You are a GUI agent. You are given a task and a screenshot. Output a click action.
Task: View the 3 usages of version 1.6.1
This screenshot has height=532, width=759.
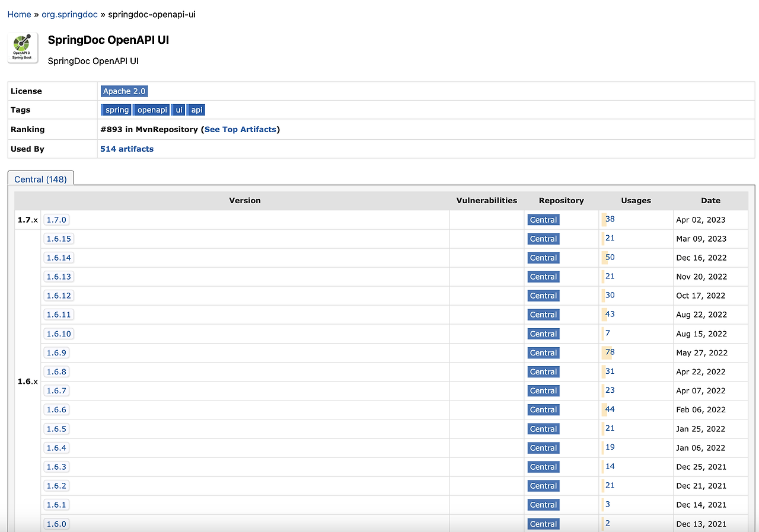[608, 504]
